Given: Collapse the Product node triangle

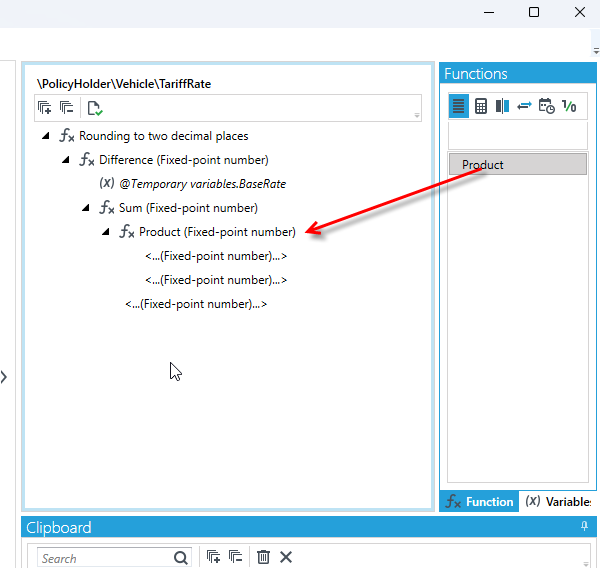Looking at the screenshot, I should point(106,232).
